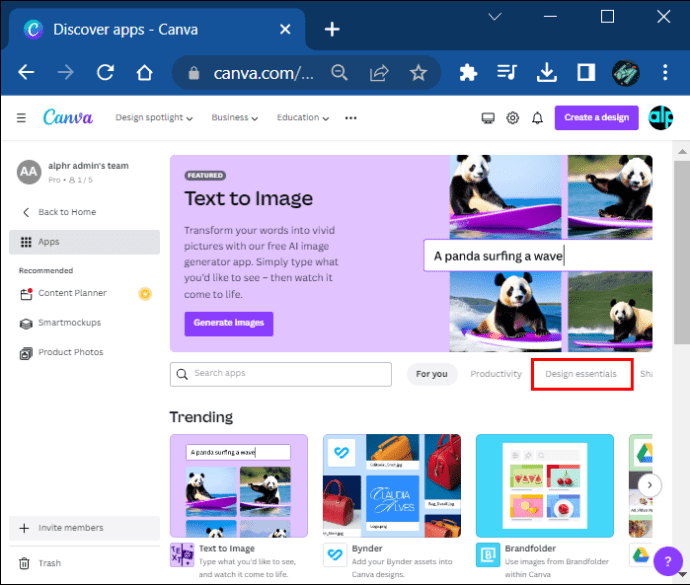Select the For you tab
The image size is (690, 585).
tap(431, 374)
